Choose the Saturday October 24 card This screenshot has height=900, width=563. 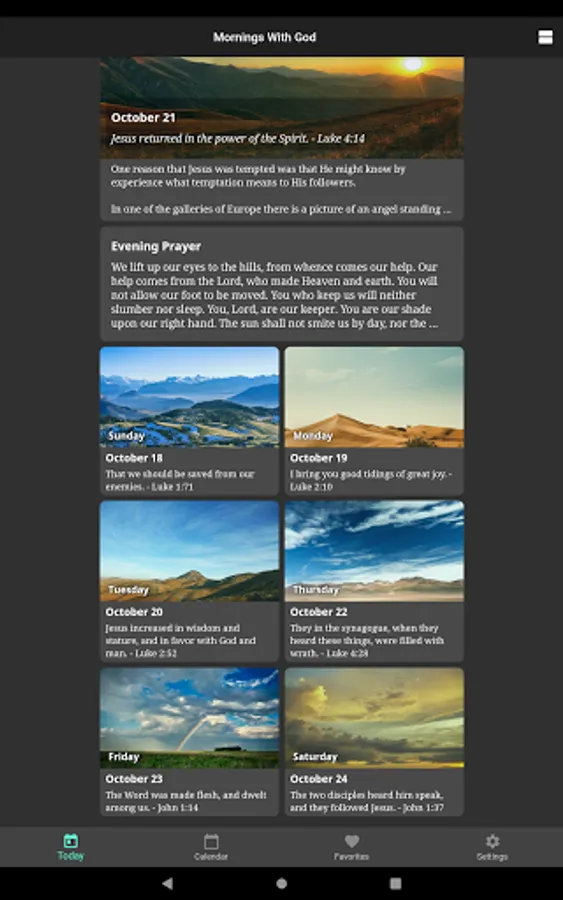click(x=374, y=742)
